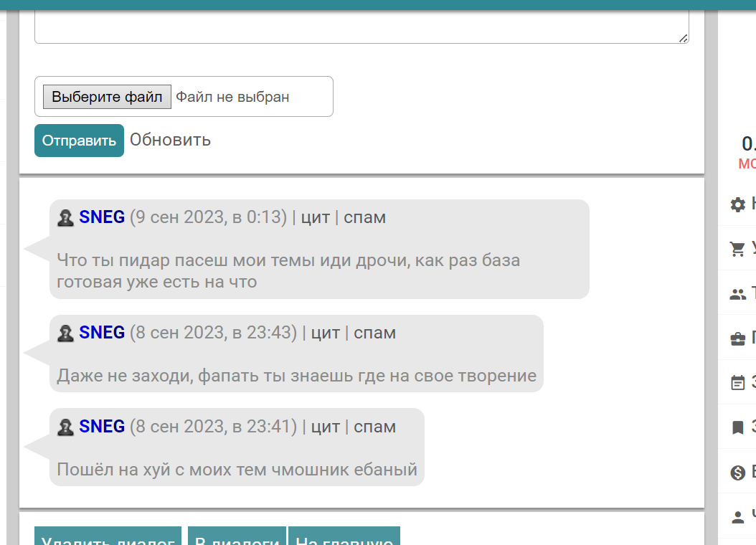Select the briefcase icon in sidebar

pos(737,338)
